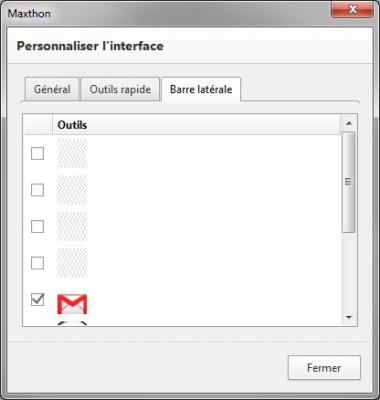
Task: Click the partially visible icon below Gmail
Action: [x=72, y=323]
